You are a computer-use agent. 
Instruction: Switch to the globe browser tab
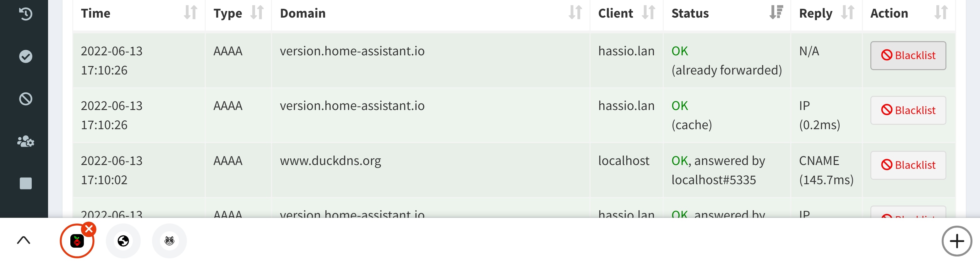[123, 241]
